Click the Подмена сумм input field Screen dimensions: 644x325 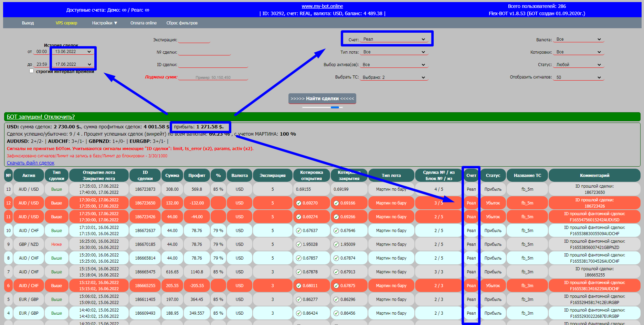pyautogui.click(x=213, y=77)
